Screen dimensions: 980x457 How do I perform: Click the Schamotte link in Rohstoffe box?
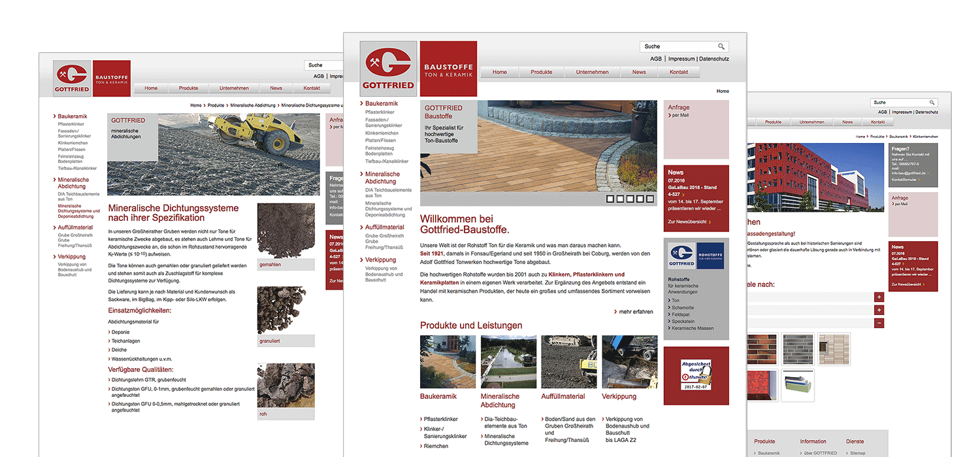tap(683, 307)
